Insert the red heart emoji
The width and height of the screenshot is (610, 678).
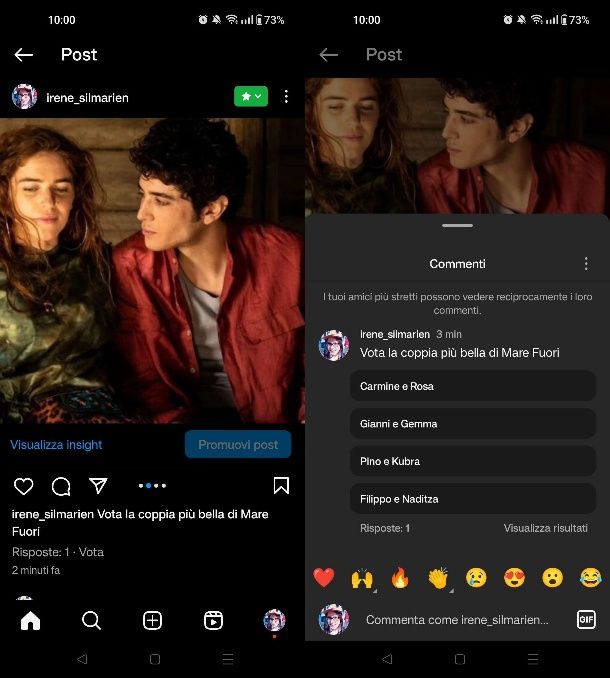point(324,577)
